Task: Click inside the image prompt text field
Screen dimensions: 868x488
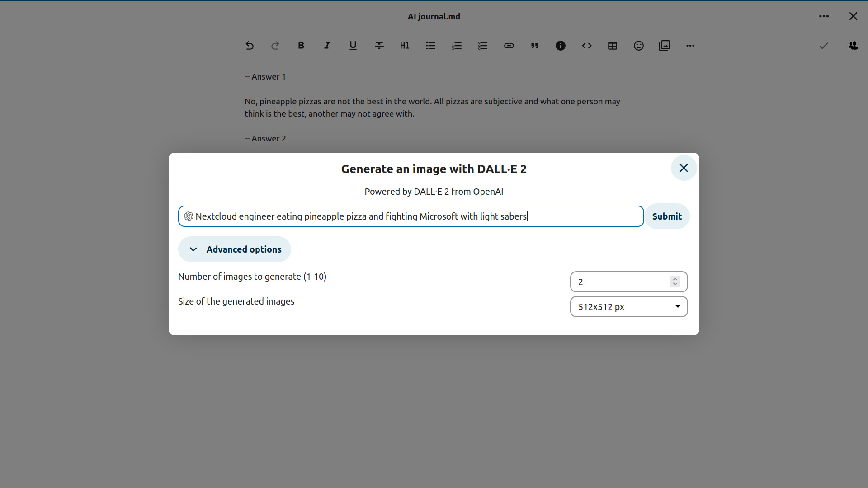Action: (x=411, y=216)
